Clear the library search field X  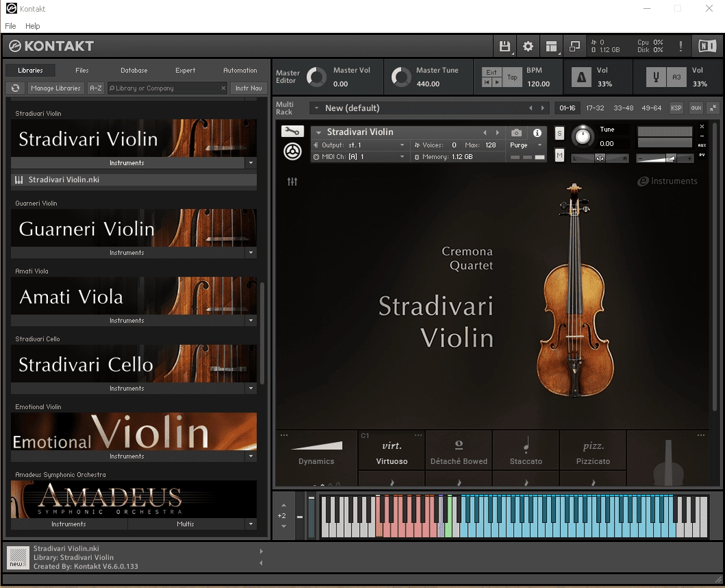click(x=223, y=88)
